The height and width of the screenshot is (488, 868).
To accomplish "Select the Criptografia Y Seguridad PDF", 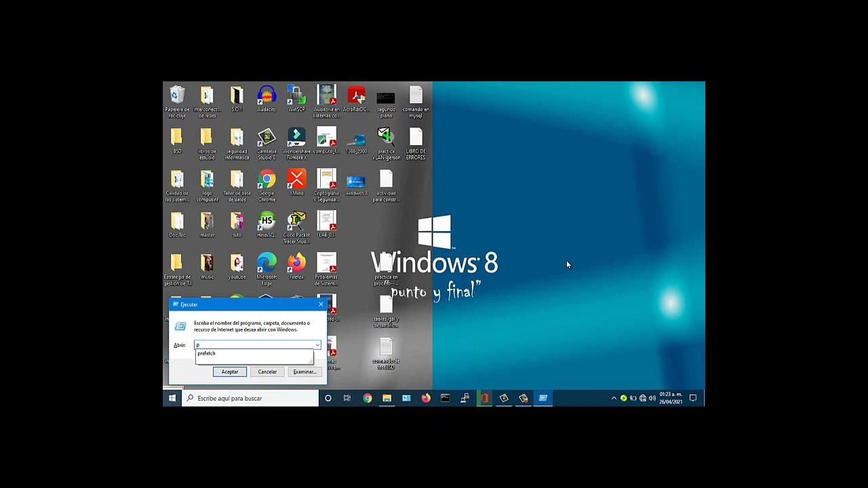I will (326, 186).
